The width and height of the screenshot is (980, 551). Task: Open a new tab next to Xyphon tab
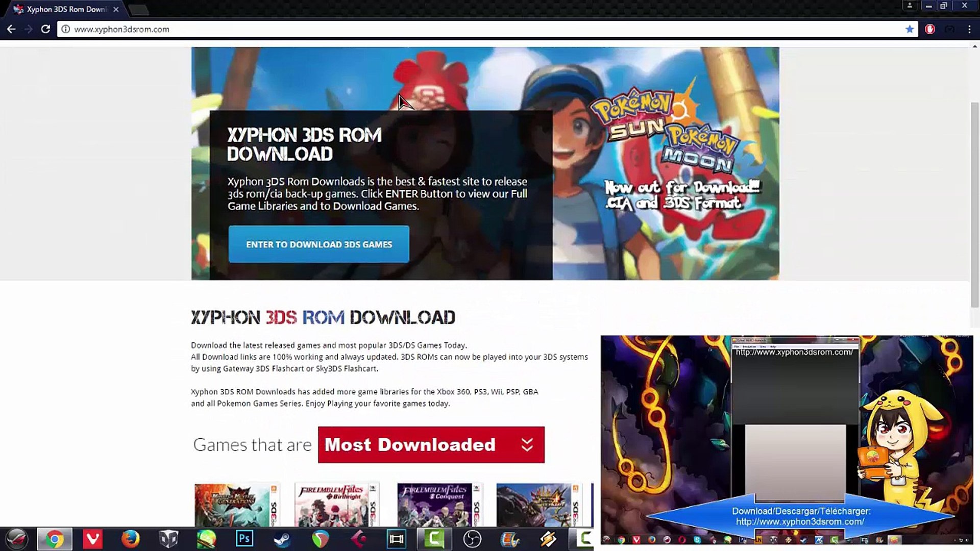(138, 9)
